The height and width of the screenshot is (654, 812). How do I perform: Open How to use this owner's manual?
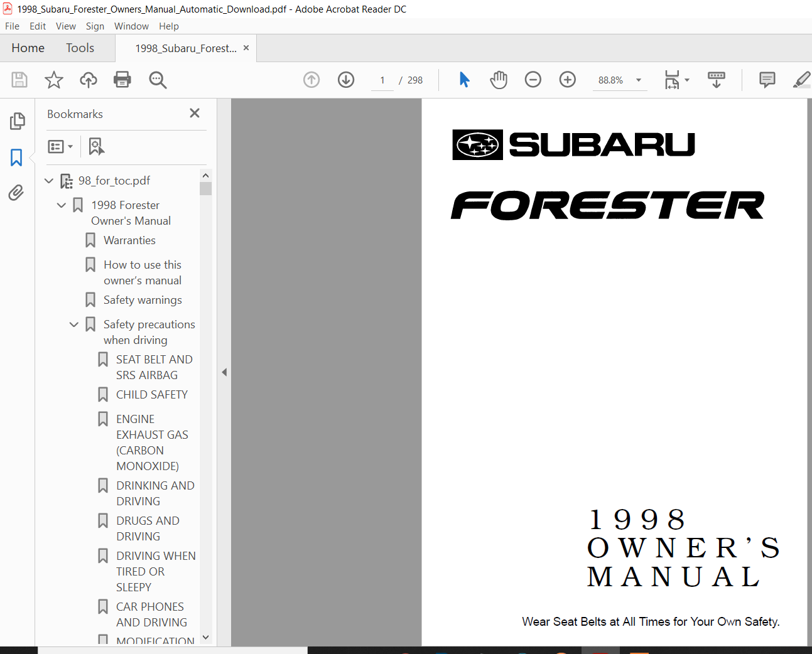143,272
